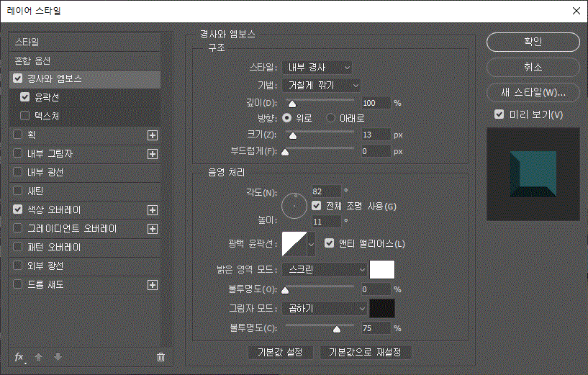Click the 확인 button
Image resolution: width=588 pixels, height=375 pixels.
(533, 42)
